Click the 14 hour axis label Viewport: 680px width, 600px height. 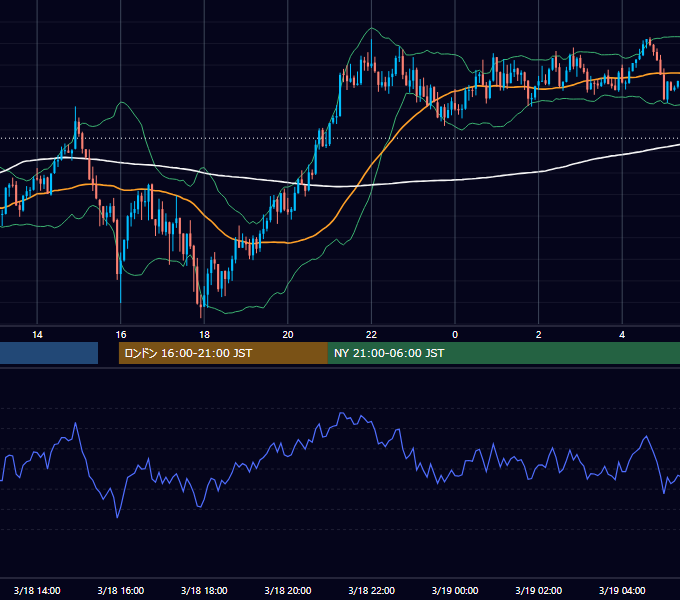coord(37,335)
